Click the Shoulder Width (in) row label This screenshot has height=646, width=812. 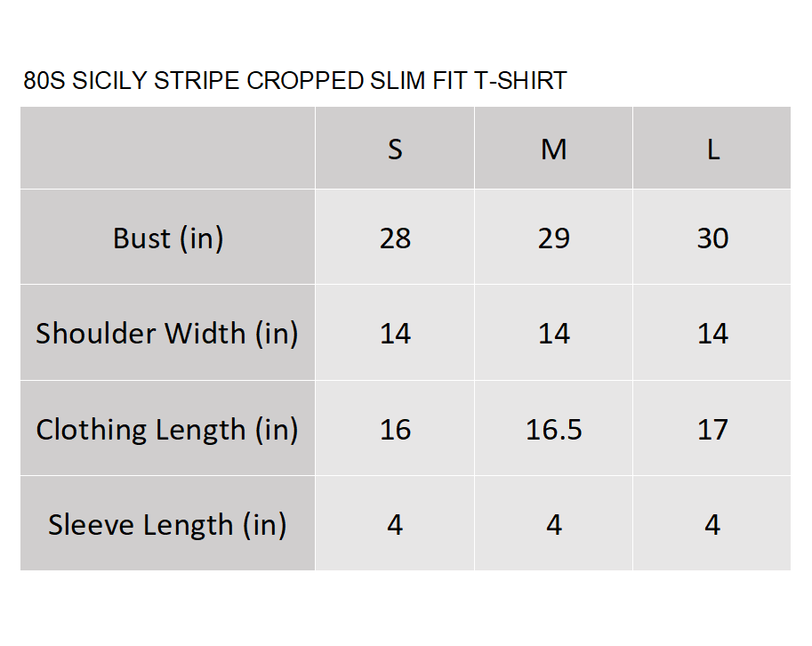168,333
